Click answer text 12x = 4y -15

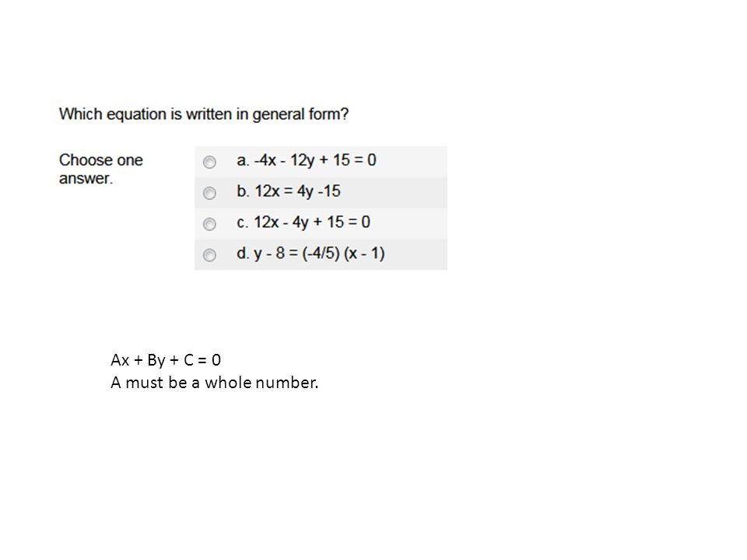coord(298,191)
